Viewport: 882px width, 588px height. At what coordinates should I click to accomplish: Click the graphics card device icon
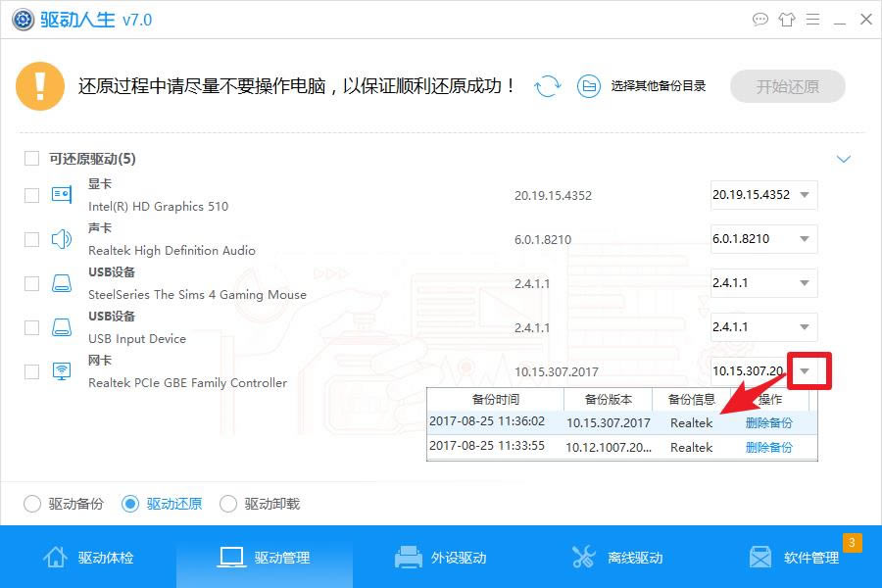click(x=62, y=195)
